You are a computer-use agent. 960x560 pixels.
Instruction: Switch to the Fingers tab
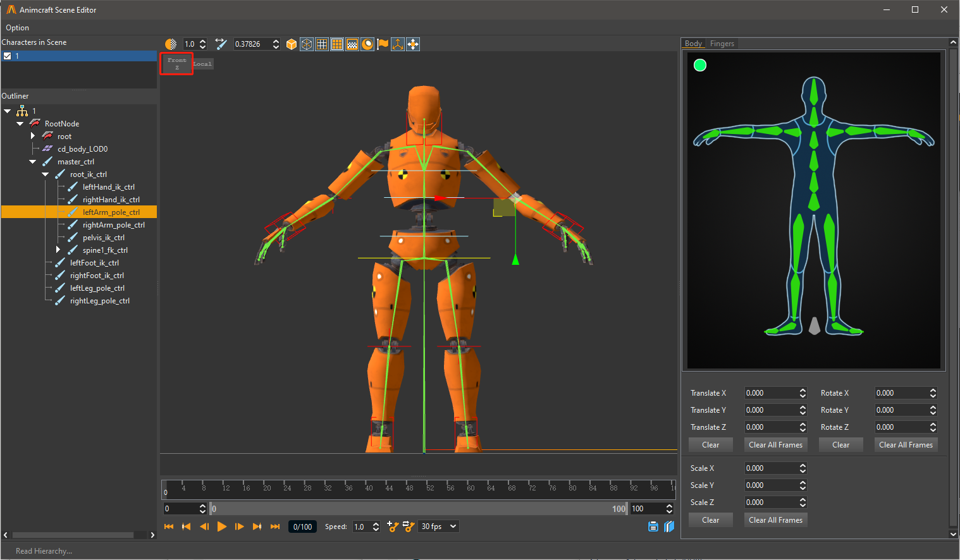(722, 44)
